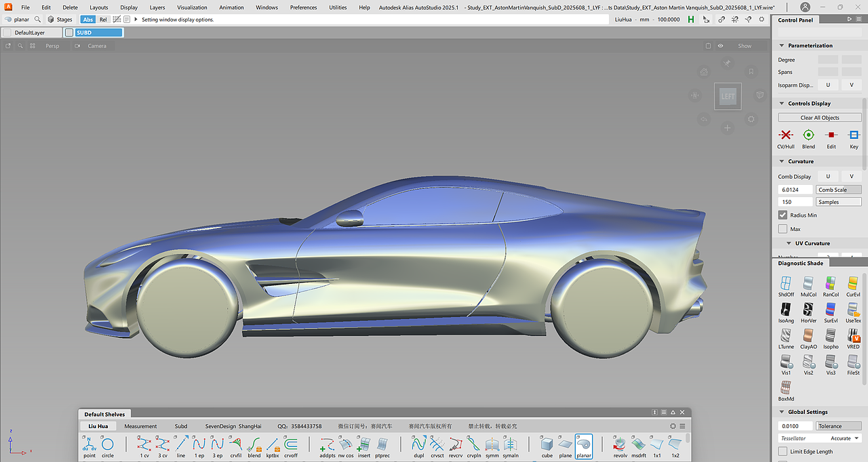Select the symm curve tool

(492, 446)
